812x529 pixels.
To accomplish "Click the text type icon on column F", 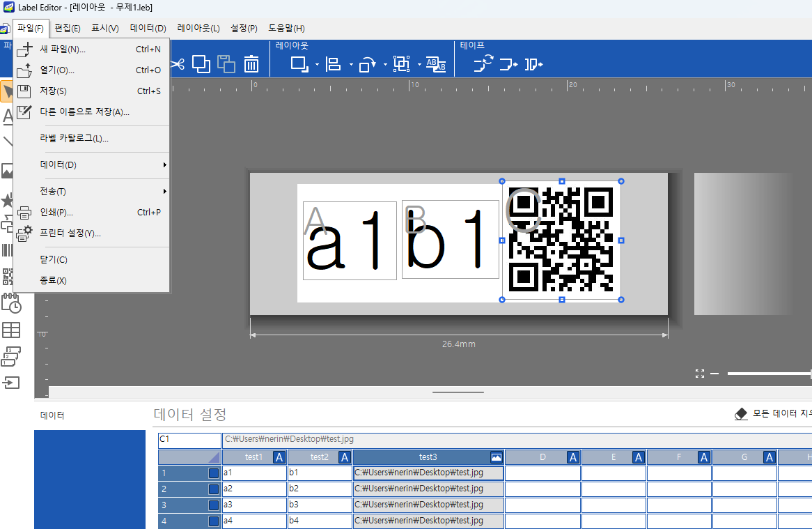I will [704, 457].
